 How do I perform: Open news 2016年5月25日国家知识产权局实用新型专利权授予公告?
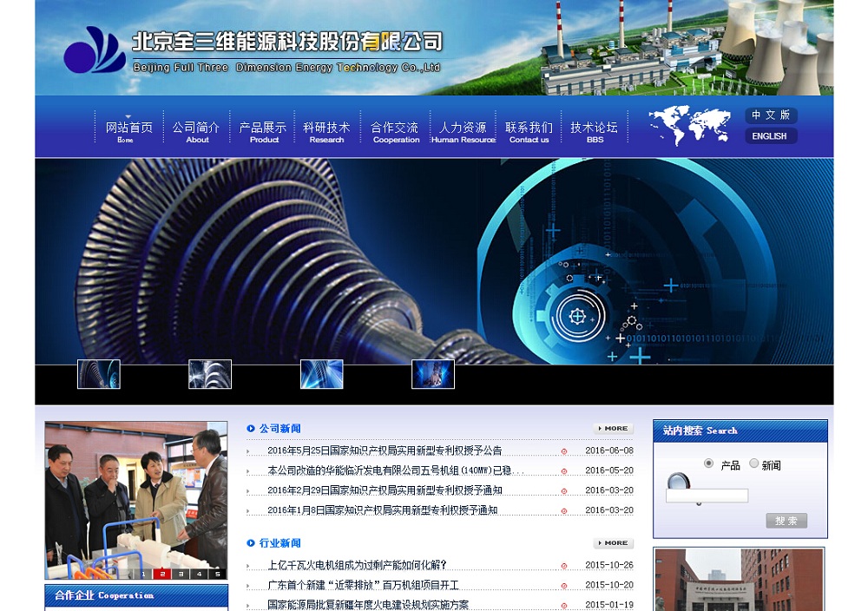coord(385,450)
